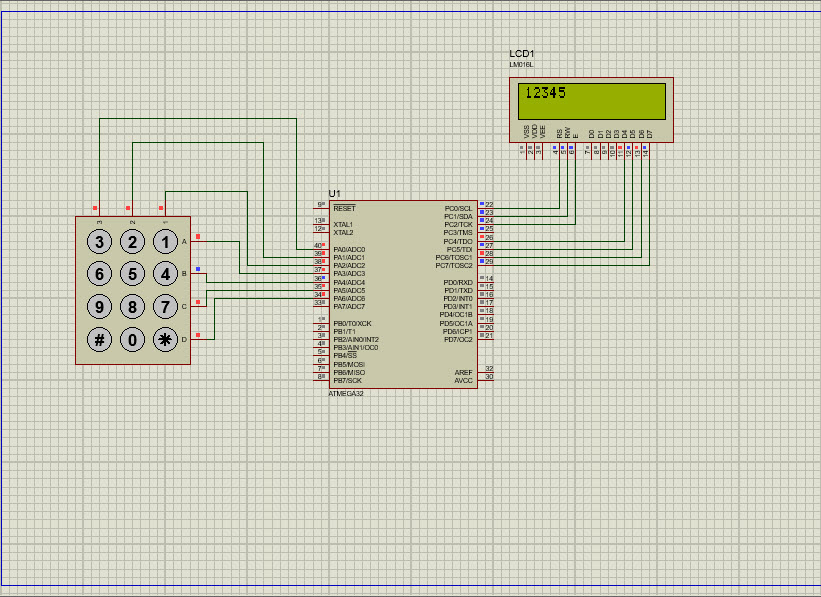The width and height of the screenshot is (821, 597).
Task: Click the U1 component reference label
Action: click(334, 193)
